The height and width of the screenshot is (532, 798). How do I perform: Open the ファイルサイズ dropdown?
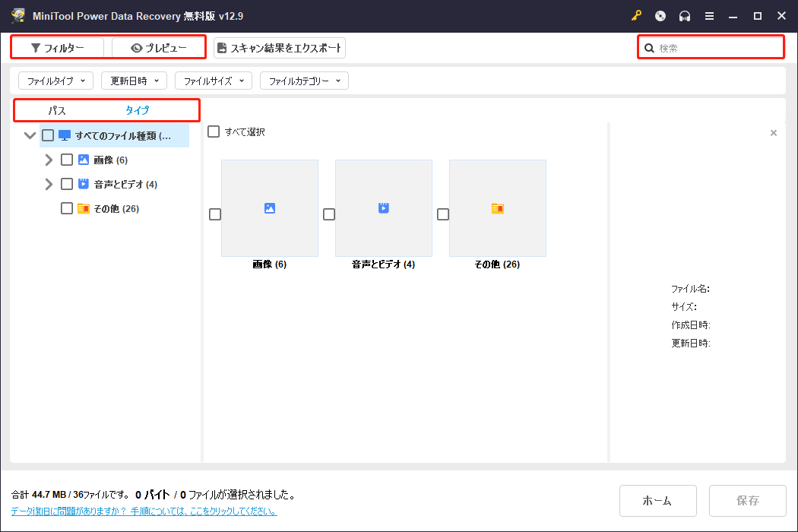(x=214, y=81)
